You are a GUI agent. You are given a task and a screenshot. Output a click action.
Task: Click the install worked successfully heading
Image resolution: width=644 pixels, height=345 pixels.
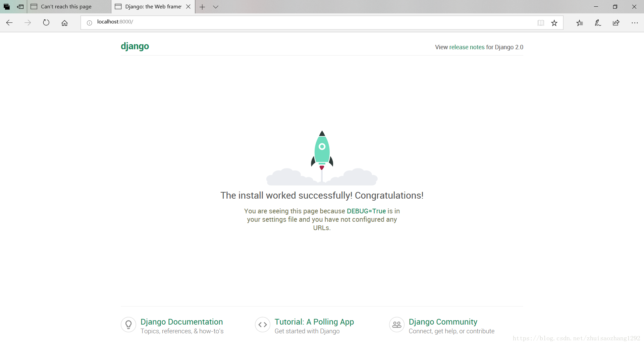click(322, 195)
